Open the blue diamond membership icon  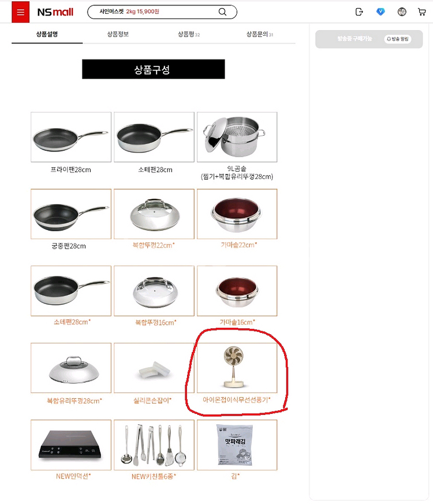coord(380,12)
